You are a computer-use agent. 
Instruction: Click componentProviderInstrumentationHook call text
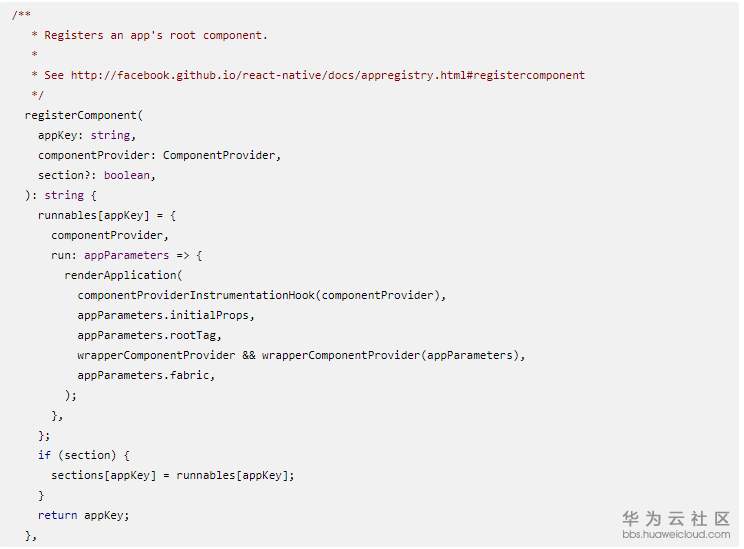click(196, 295)
